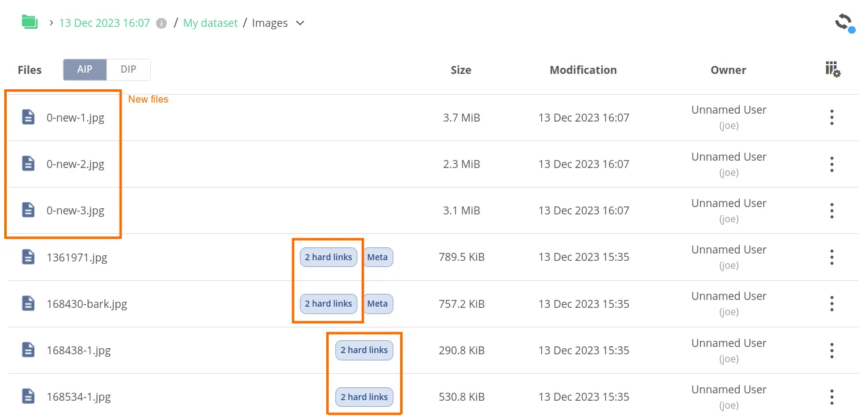Open the kebab menu for 168534-1.jpg
The height and width of the screenshot is (416, 868).
pyautogui.click(x=831, y=396)
